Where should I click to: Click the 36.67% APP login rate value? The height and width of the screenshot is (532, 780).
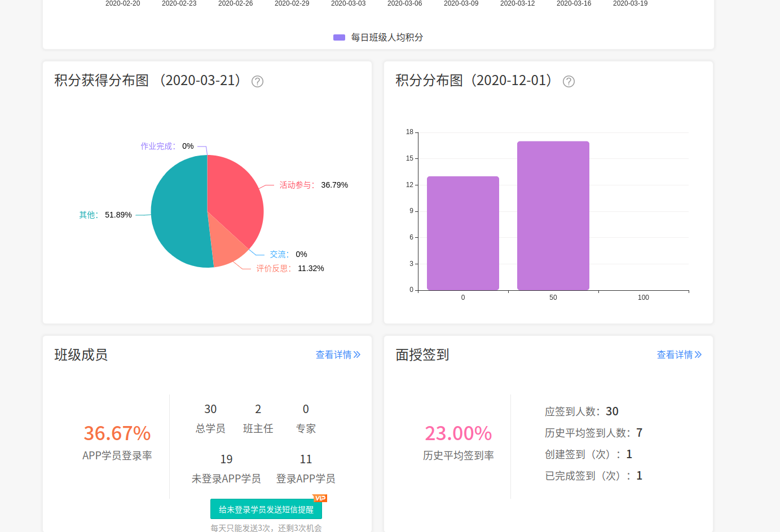[x=117, y=433]
